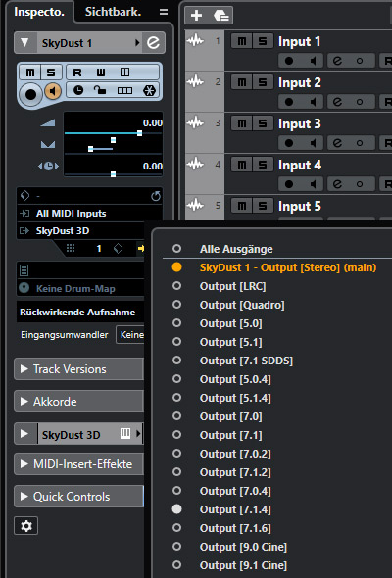
Task: Mute the Input 5 track
Action: point(242,206)
